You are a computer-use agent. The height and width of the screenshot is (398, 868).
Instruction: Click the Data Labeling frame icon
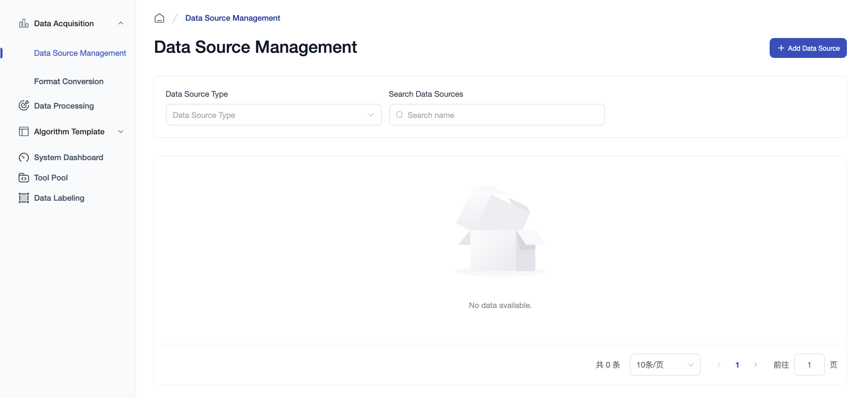(x=24, y=198)
